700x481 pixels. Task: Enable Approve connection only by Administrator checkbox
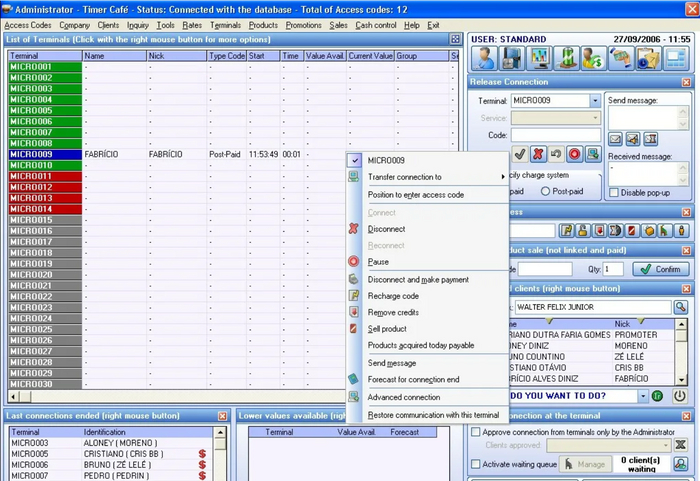tap(476, 432)
